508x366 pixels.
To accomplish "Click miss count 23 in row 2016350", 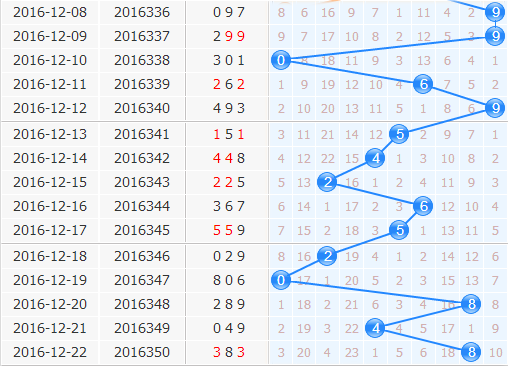I will pos(352,353).
